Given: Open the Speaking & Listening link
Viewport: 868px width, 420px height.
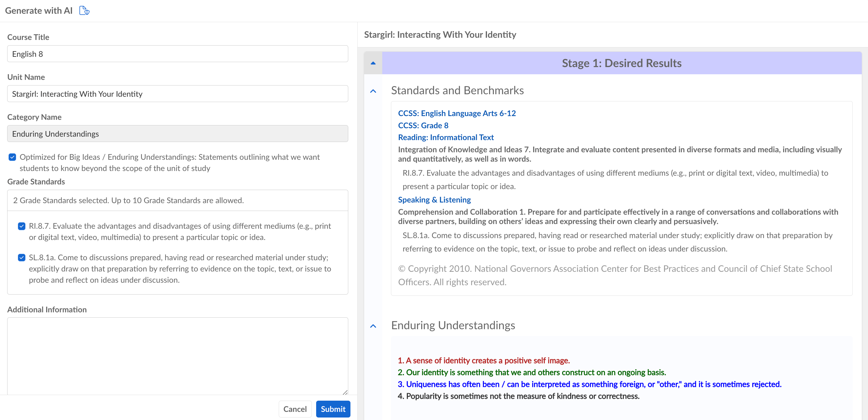Looking at the screenshot, I should coord(434,200).
